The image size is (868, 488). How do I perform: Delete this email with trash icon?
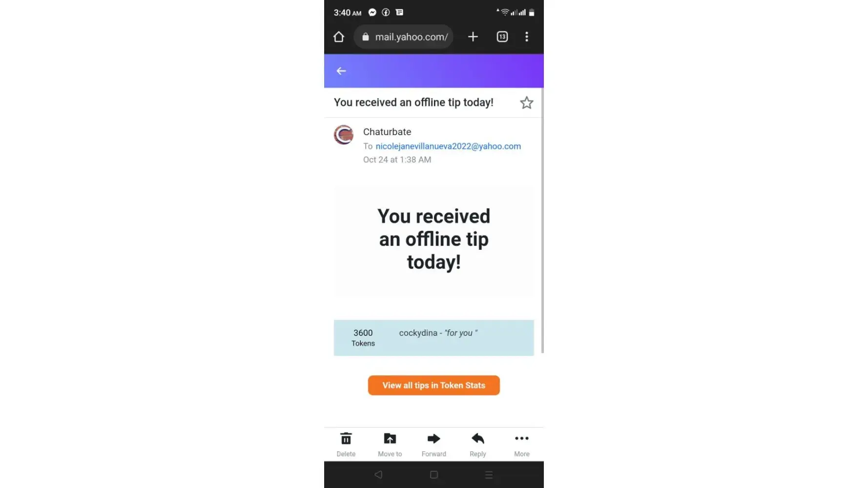coord(346,445)
